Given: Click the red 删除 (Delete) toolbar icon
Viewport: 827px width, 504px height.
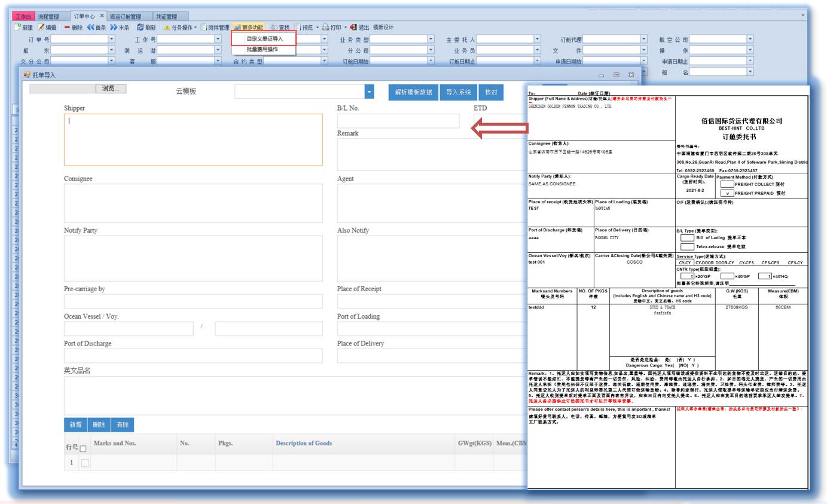Looking at the screenshot, I should [67, 28].
